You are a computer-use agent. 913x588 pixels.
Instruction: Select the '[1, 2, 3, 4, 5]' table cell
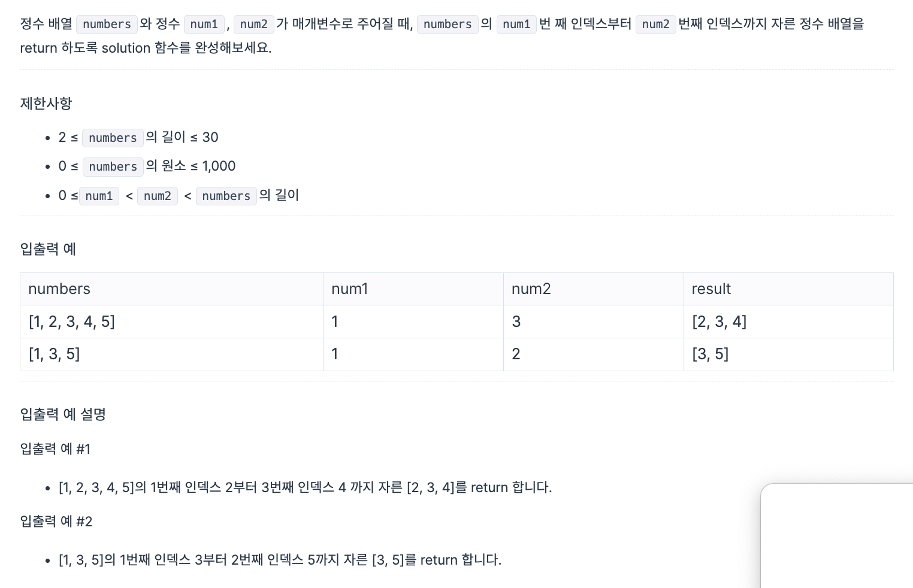pos(171,322)
